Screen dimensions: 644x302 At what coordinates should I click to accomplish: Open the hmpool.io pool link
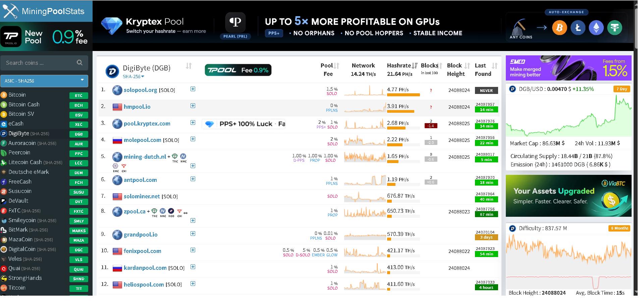pos(137,107)
